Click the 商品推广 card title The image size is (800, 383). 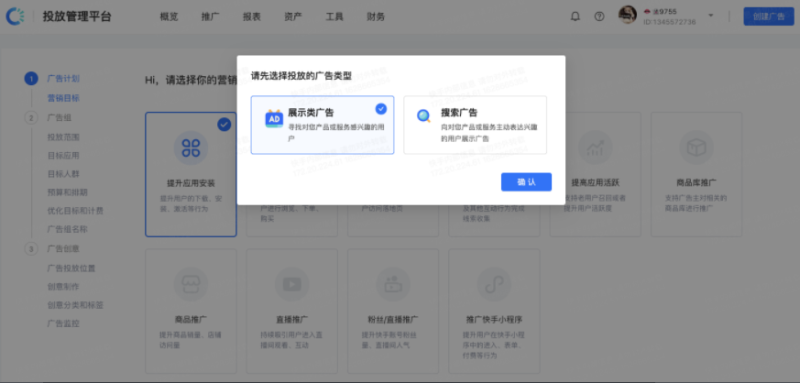(x=191, y=319)
